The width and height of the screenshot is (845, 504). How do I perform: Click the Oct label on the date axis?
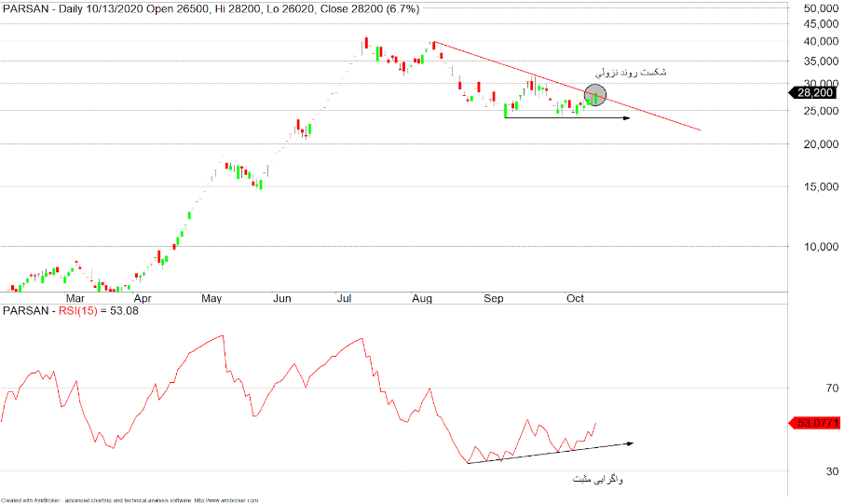(x=575, y=299)
